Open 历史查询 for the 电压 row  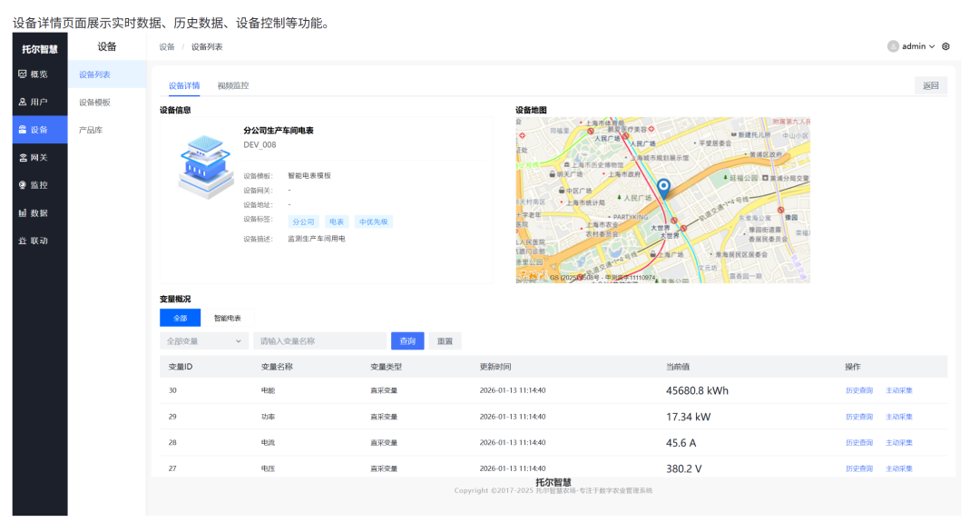click(859, 468)
